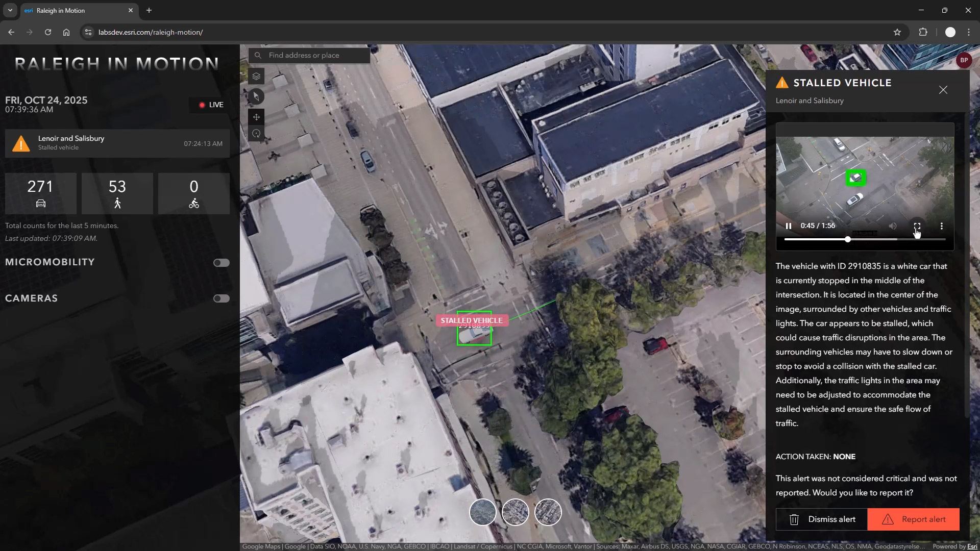Turn on the Cameras toggle

221,298
